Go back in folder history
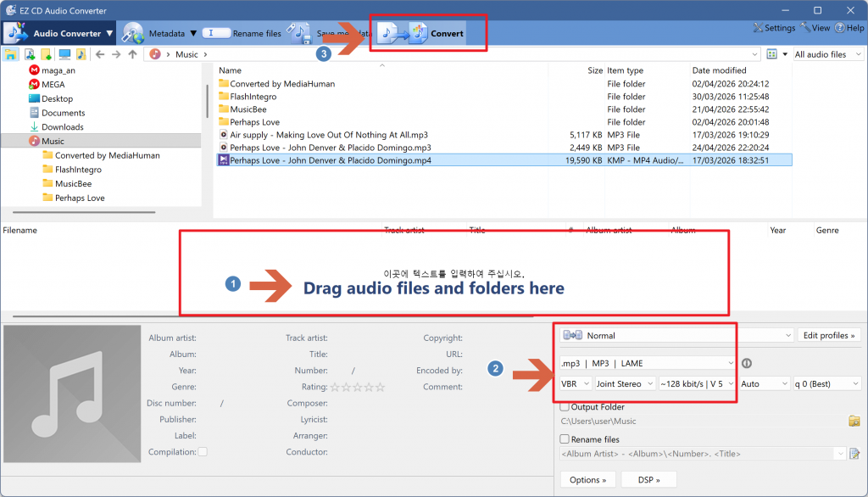Screen dimensions: 868x497 100,54
